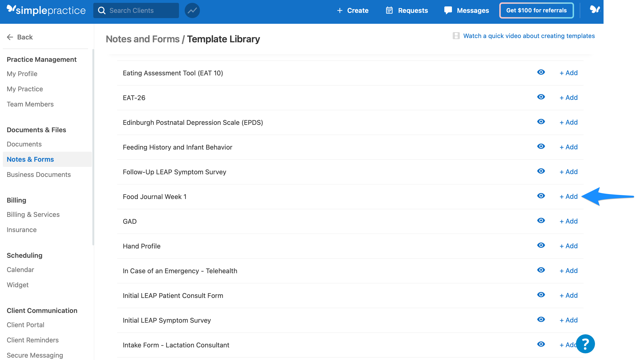Open My Profile settings
Viewport: 644px width, 360px height.
pos(22,74)
